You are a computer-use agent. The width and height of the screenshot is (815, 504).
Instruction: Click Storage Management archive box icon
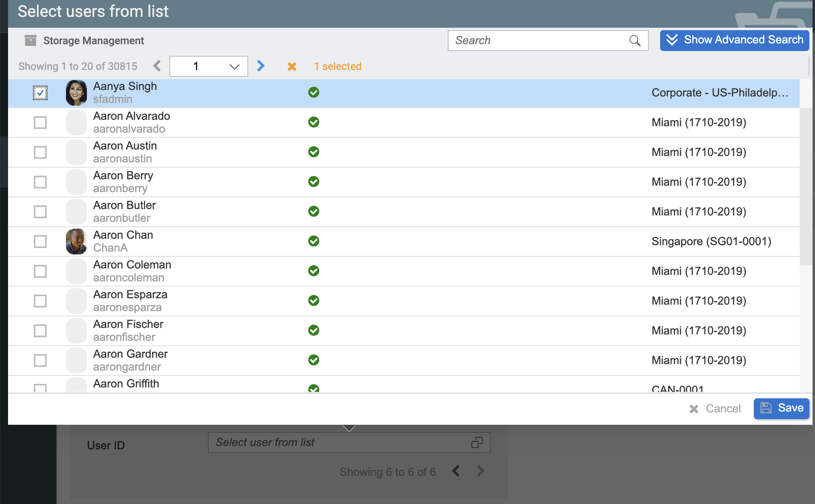(x=31, y=40)
